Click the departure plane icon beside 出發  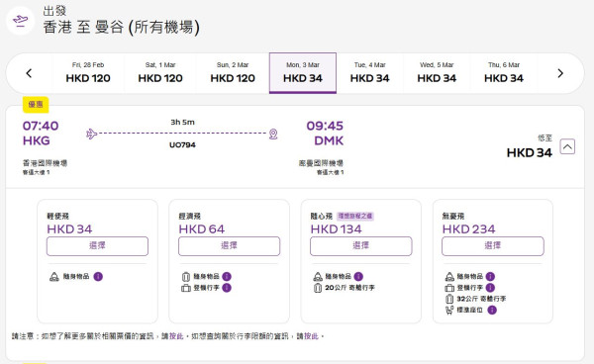[20, 20]
